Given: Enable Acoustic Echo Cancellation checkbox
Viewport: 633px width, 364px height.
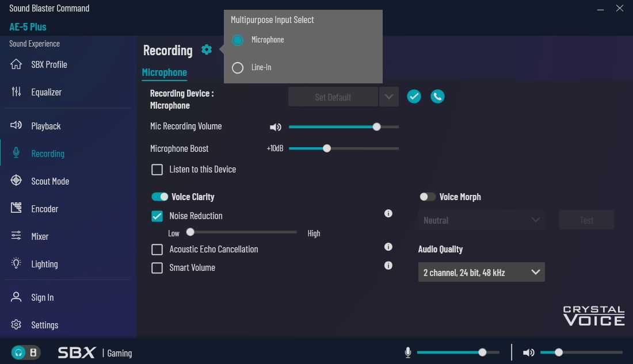Looking at the screenshot, I should (157, 250).
